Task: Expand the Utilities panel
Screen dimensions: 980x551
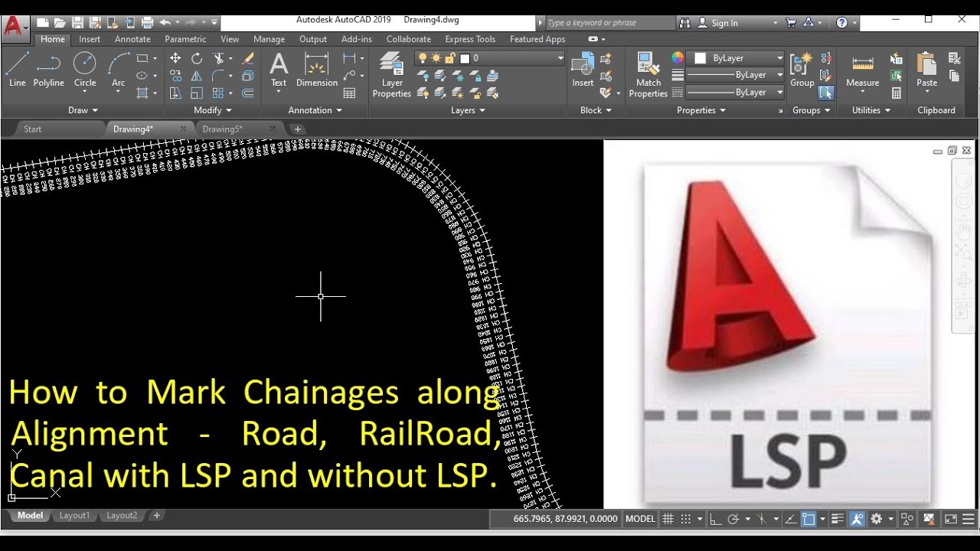Action: tap(871, 110)
